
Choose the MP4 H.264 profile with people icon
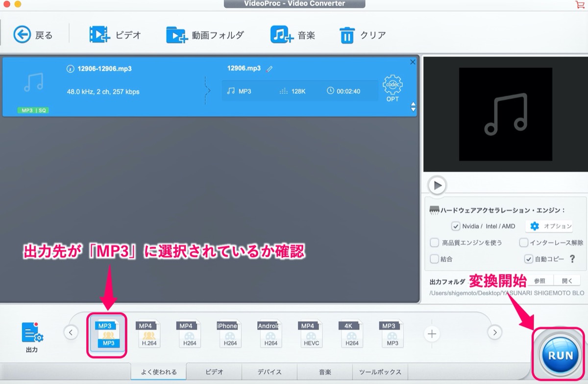pyautogui.click(x=148, y=334)
